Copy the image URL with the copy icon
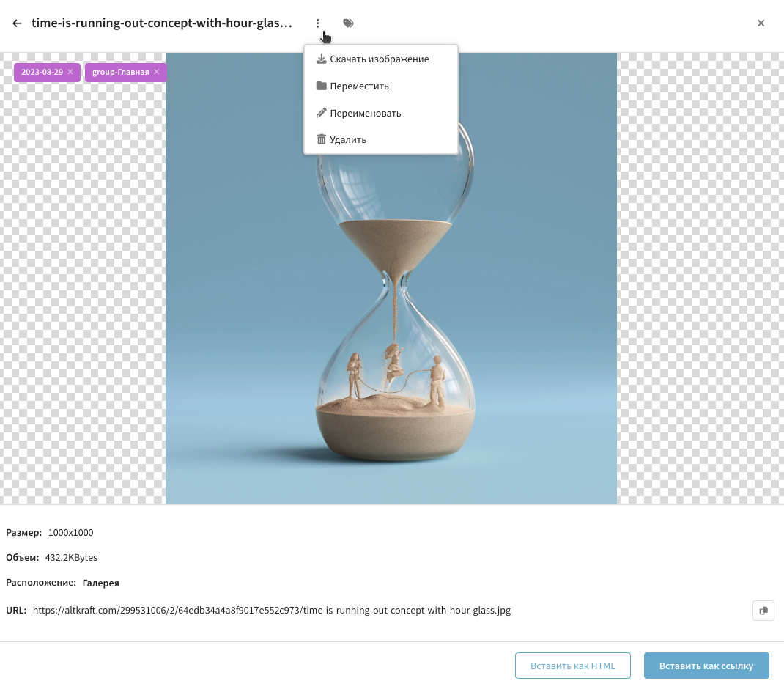Viewport: 784px width, 689px height. pos(763,611)
